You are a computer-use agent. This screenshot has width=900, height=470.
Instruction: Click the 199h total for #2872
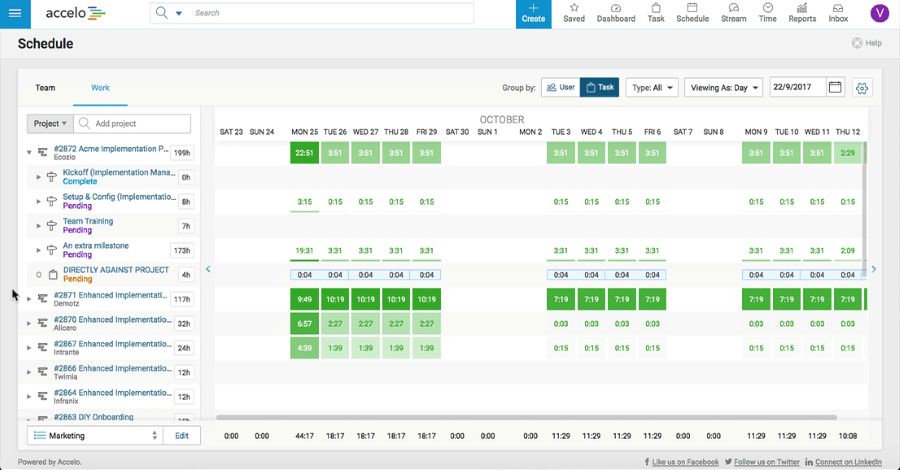[x=182, y=153]
